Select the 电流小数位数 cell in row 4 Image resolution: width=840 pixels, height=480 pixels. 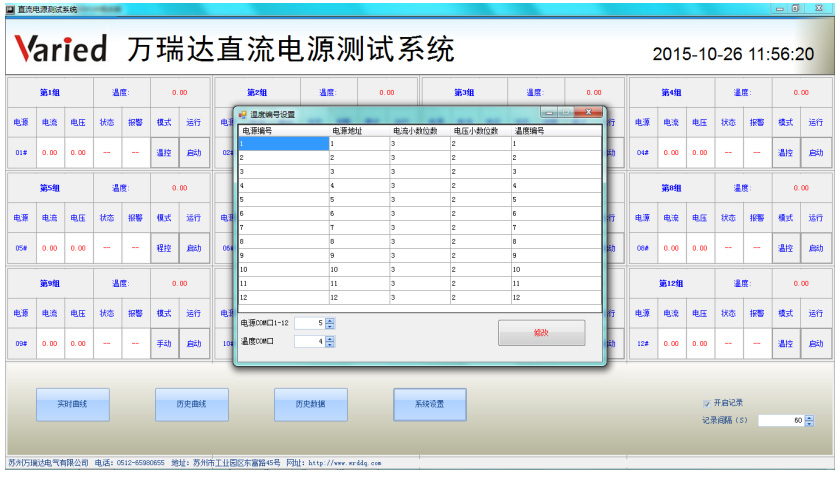(x=419, y=185)
